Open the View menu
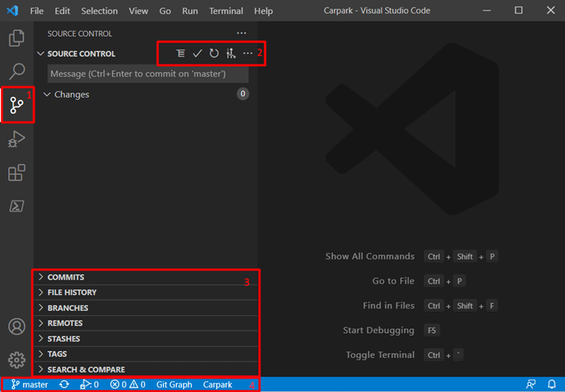This screenshot has width=565, height=392. (x=138, y=11)
